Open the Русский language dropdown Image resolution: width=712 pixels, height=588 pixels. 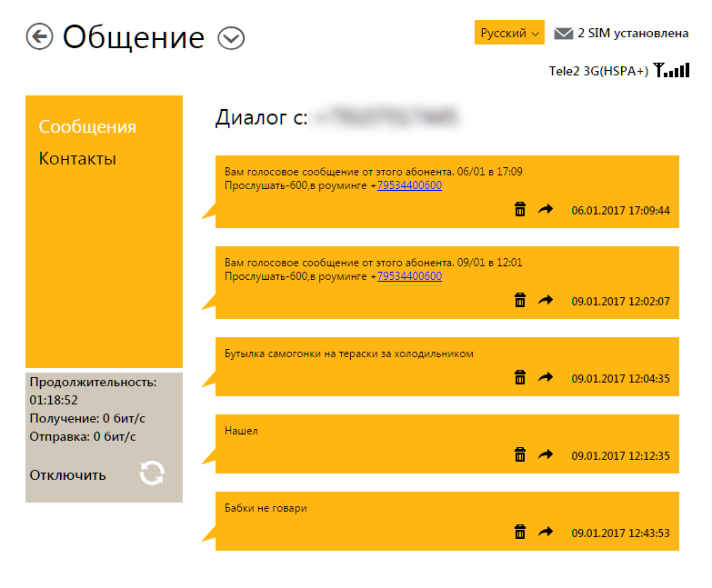coord(509,33)
